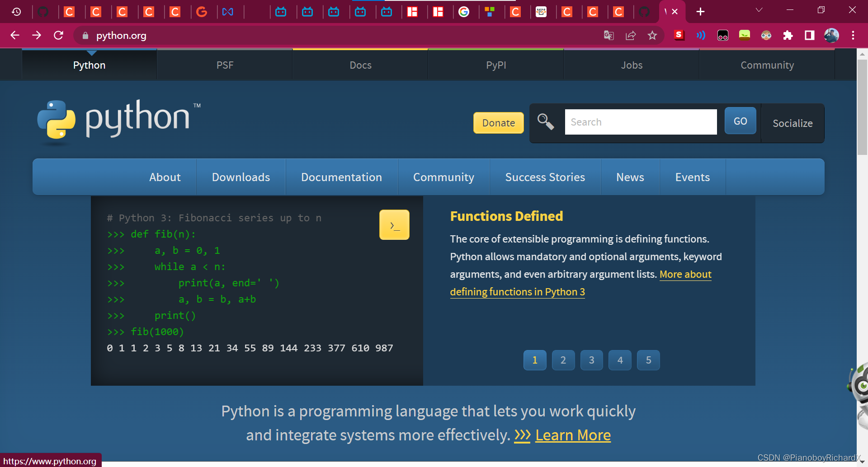The image size is (868, 467).
Task: Open the blue sound waves extension
Action: [701, 35]
